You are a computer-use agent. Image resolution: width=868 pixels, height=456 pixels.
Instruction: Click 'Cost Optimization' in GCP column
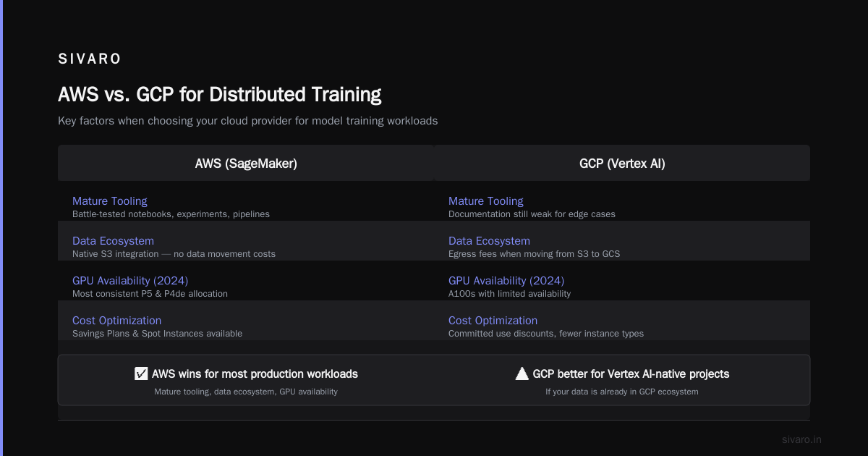[493, 321]
